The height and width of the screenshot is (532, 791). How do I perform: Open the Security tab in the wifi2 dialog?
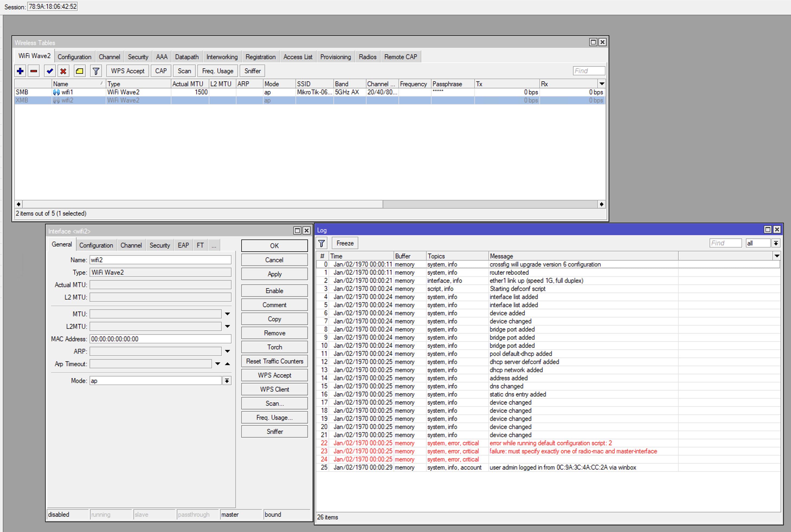[x=160, y=245]
